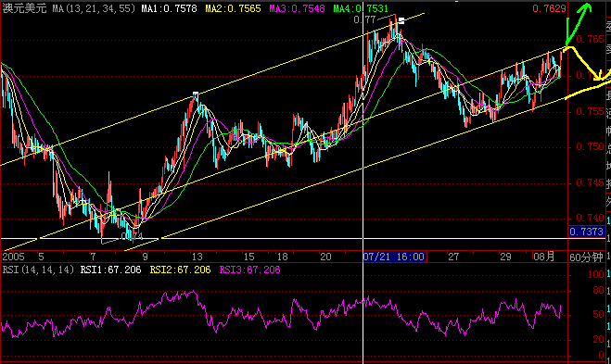Click the 07/21 16:00 cursor time box

coord(394,257)
